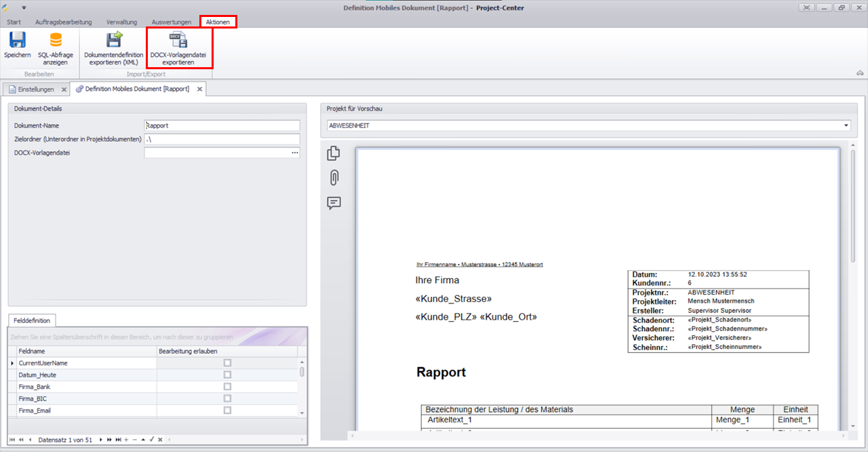The height and width of the screenshot is (452, 868).
Task: Export Dokumentendefinition as XML
Action: pyautogui.click(x=113, y=40)
